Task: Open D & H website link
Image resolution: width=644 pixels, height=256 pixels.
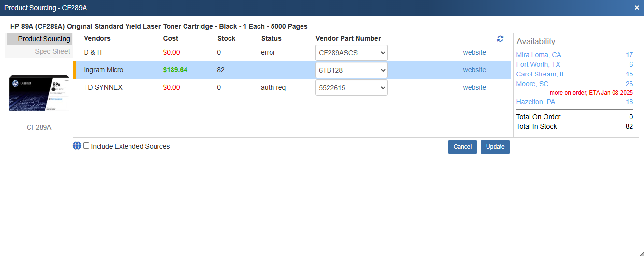Action: pyautogui.click(x=474, y=53)
